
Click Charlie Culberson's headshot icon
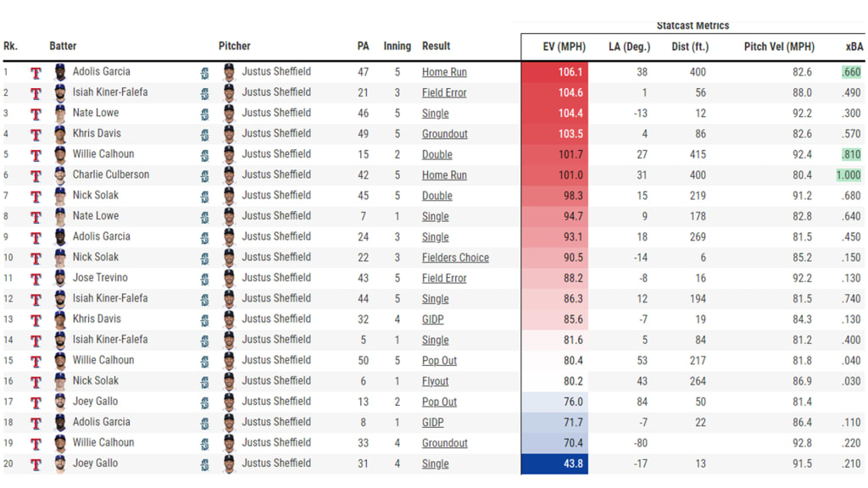(59, 175)
